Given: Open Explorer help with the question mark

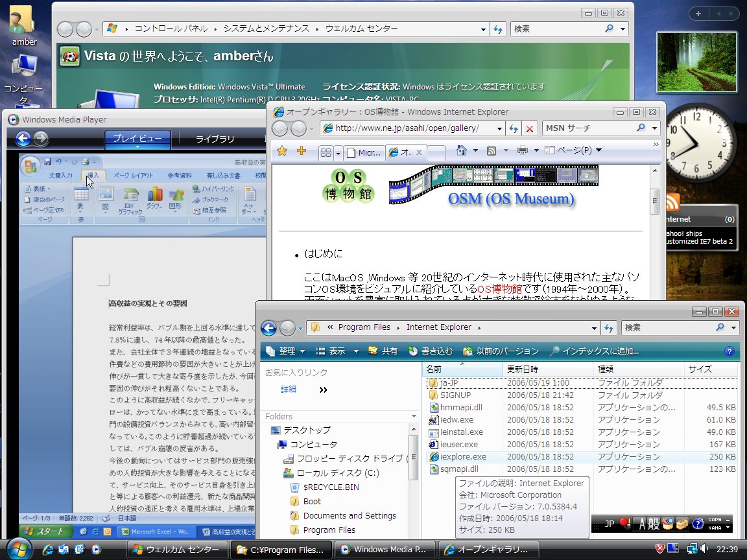Looking at the screenshot, I should tap(729, 351).
